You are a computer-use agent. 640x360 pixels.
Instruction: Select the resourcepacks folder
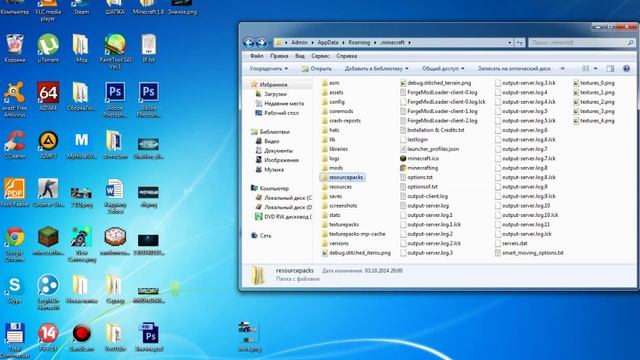[342, 177]
